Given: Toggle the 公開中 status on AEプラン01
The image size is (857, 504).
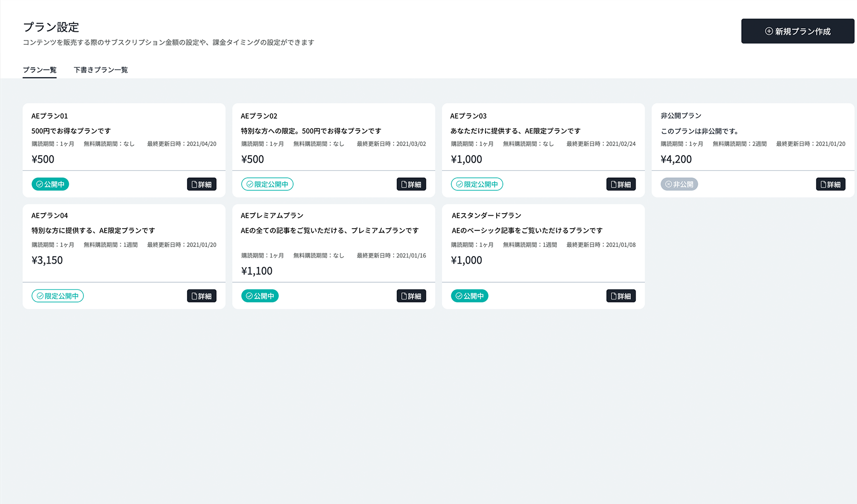Looking at the screenshot, I should click(50, 184).
